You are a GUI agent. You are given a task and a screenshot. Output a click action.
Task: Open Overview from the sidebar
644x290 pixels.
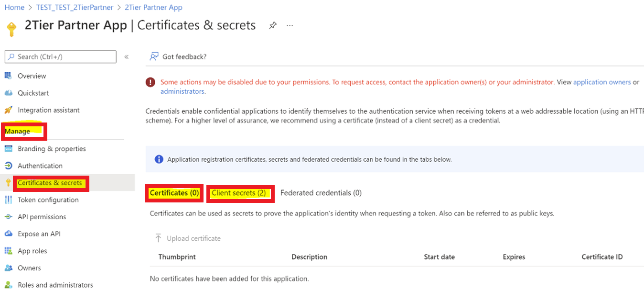pos(32,76)
